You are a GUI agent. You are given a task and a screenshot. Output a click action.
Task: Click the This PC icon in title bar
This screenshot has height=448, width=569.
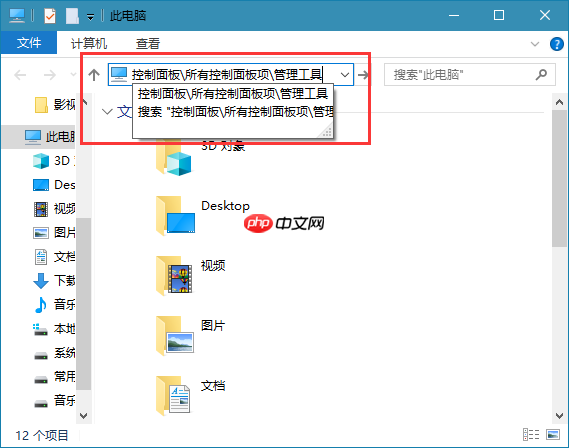17,15
